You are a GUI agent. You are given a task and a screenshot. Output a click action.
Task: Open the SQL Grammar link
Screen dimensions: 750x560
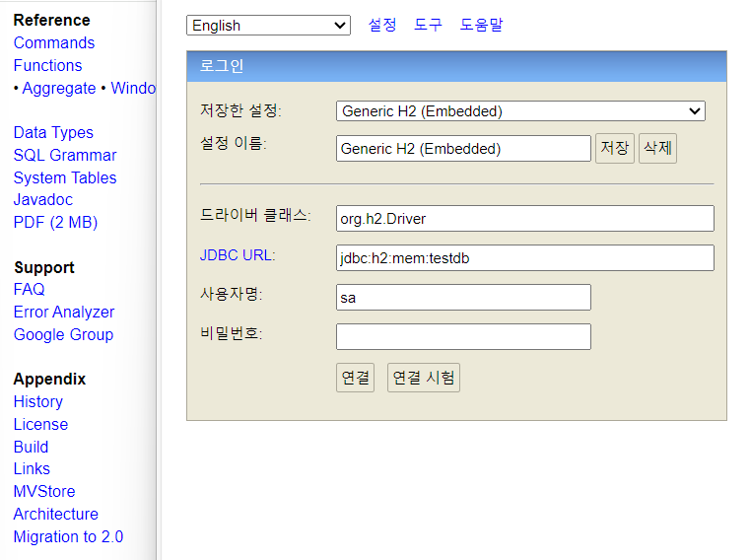(x=65, y=155)
